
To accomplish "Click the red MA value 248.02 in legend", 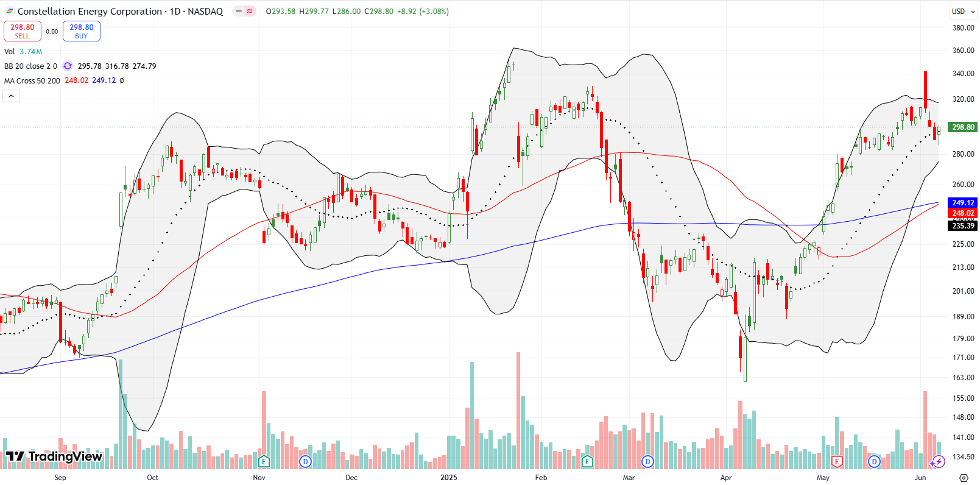I will click(77, 80).
